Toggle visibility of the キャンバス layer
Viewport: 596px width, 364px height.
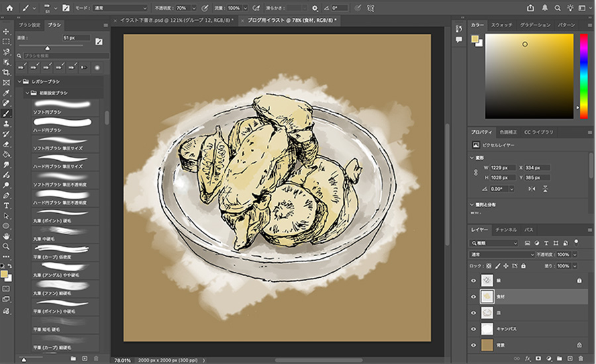[473, 329]
